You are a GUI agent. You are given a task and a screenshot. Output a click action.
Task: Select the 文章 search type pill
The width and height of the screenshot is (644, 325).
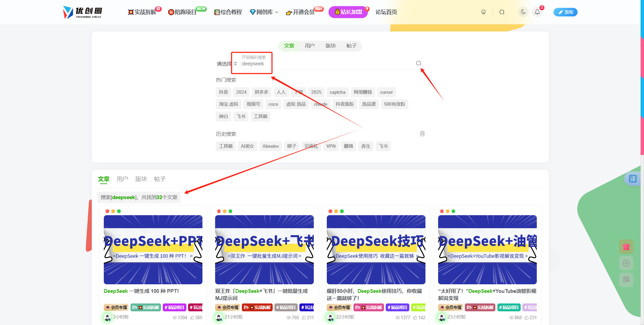(x=289, y=46)
